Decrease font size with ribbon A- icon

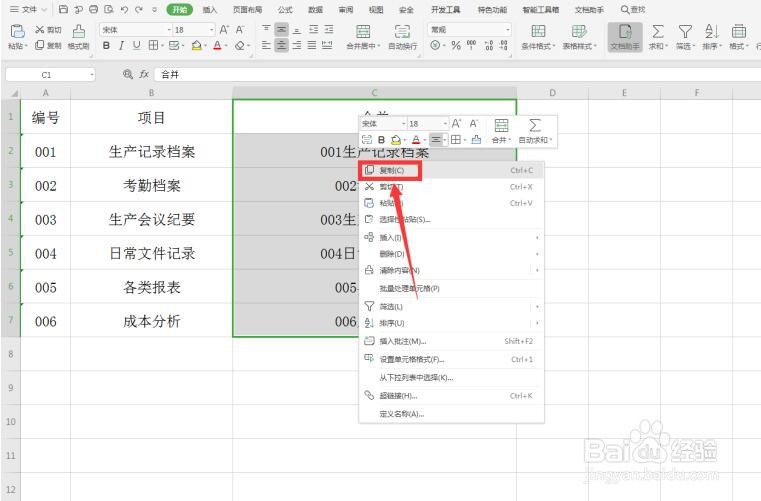click(240, 30)
